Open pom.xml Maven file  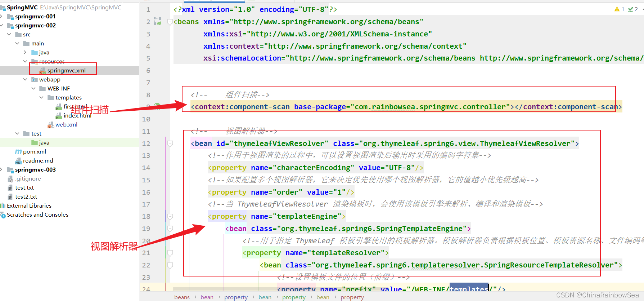tap(34, 152)
